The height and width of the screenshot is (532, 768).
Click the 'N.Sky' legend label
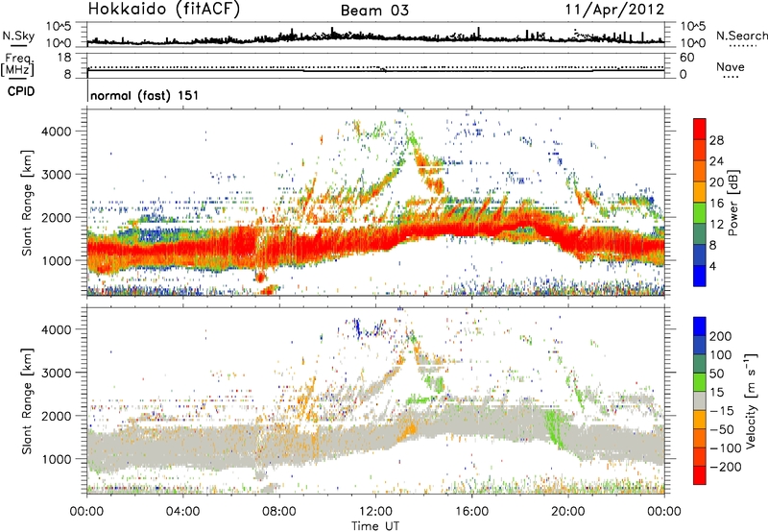click(18, 36)
